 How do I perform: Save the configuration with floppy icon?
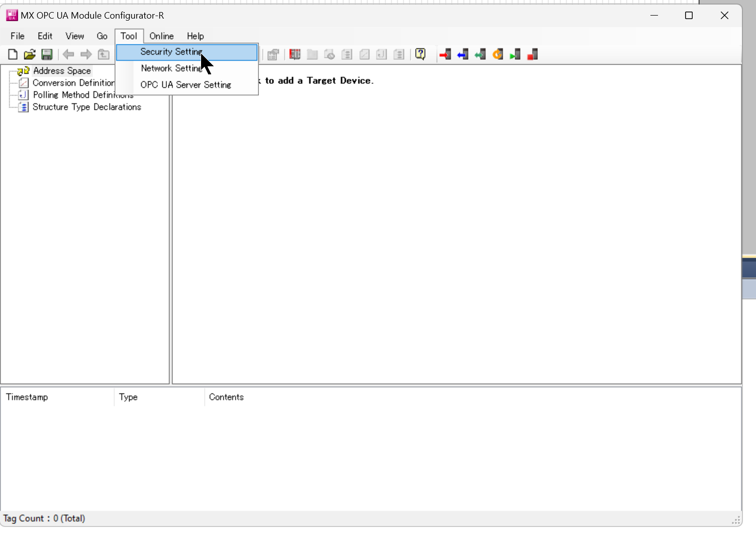pyautogui.click(x=47, y=54)
